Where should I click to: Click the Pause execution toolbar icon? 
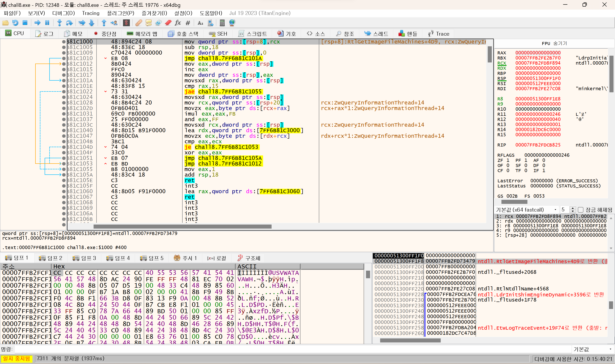[47, 23]
